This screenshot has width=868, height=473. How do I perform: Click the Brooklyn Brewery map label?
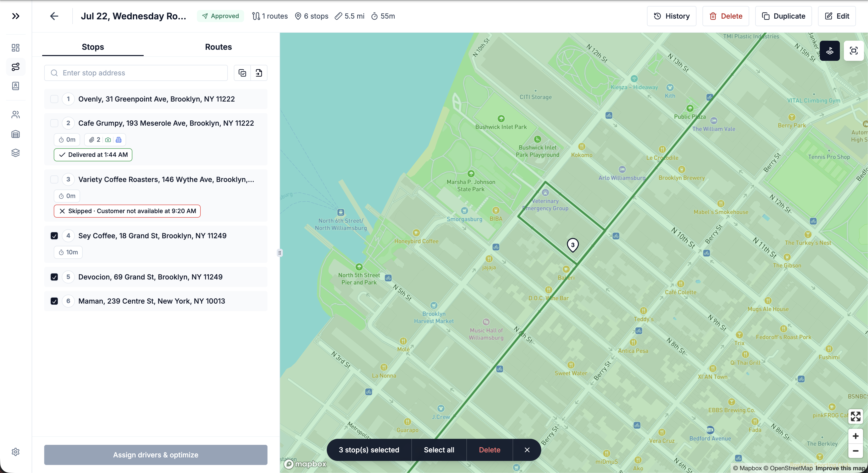point(681,178)
